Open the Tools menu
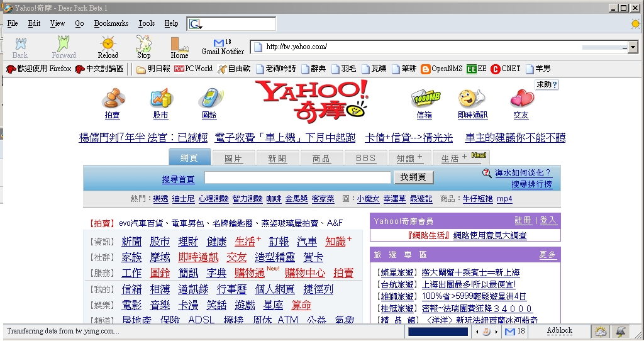 (147, 23)
